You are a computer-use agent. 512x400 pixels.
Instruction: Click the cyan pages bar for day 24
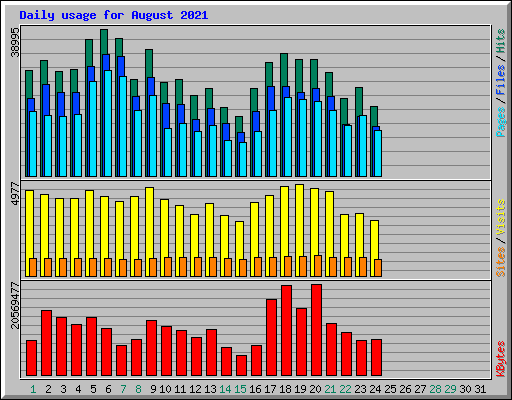click(378, 153)
